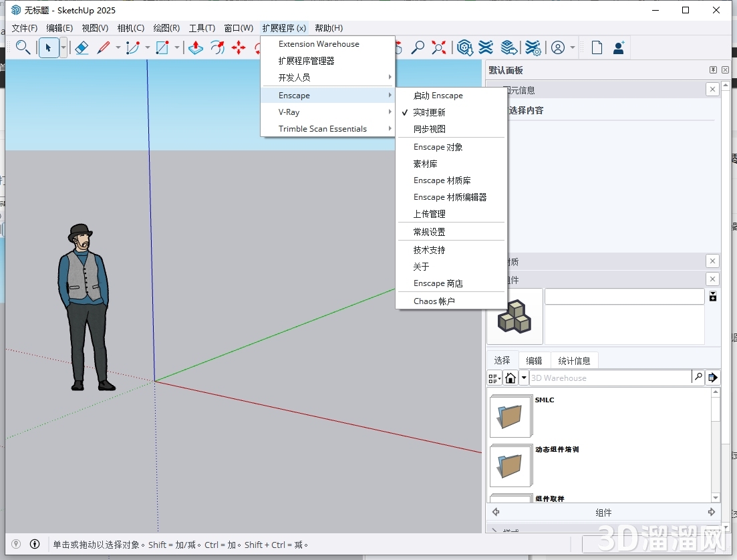This screenshot has width=737, height=560.
Task: Click the cubes component preview thumbnail
Action: (514, 317)
